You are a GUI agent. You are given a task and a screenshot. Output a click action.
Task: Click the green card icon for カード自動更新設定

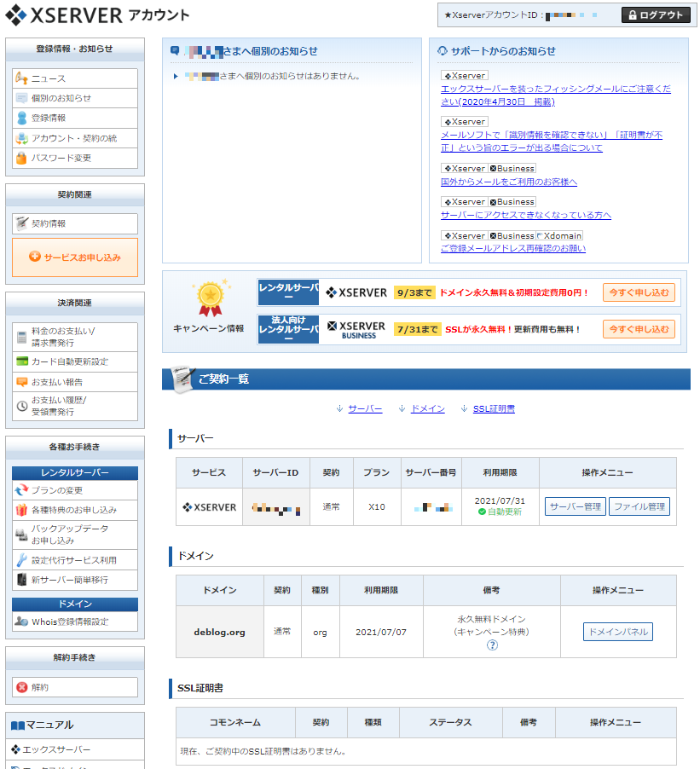[22, 361]
